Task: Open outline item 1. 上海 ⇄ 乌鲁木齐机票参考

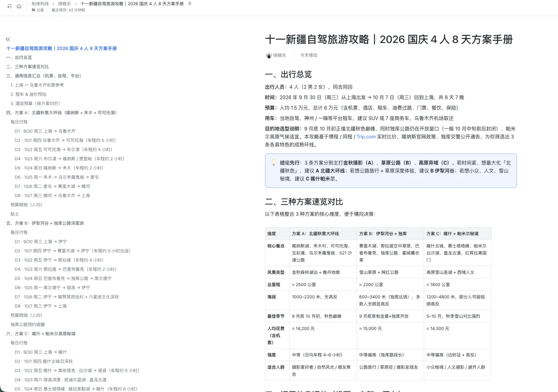Action: click(x=37, y=85)
